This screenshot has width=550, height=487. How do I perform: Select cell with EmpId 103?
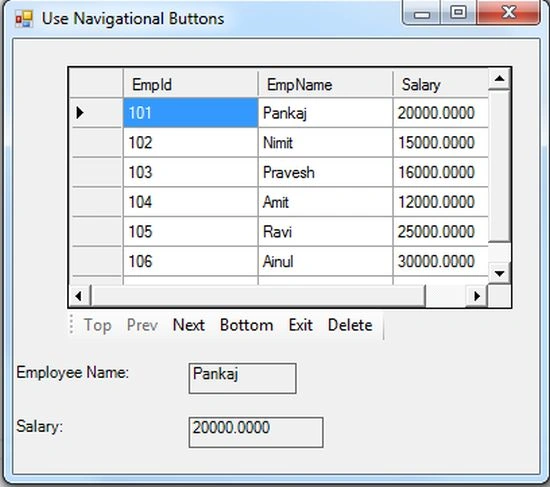(190, 172)
